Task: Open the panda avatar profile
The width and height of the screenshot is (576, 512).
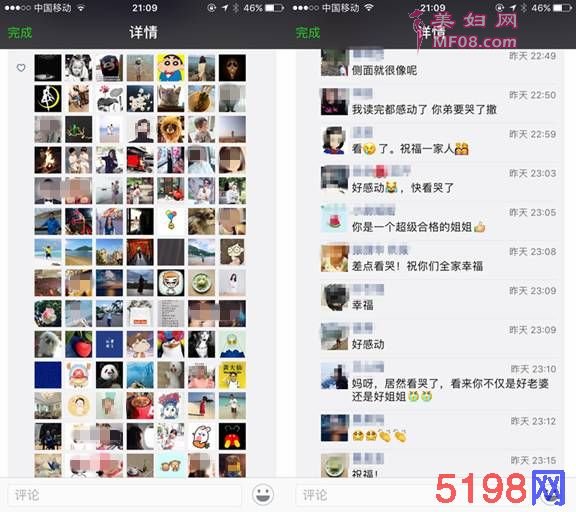Action: [x=109, y=375]
